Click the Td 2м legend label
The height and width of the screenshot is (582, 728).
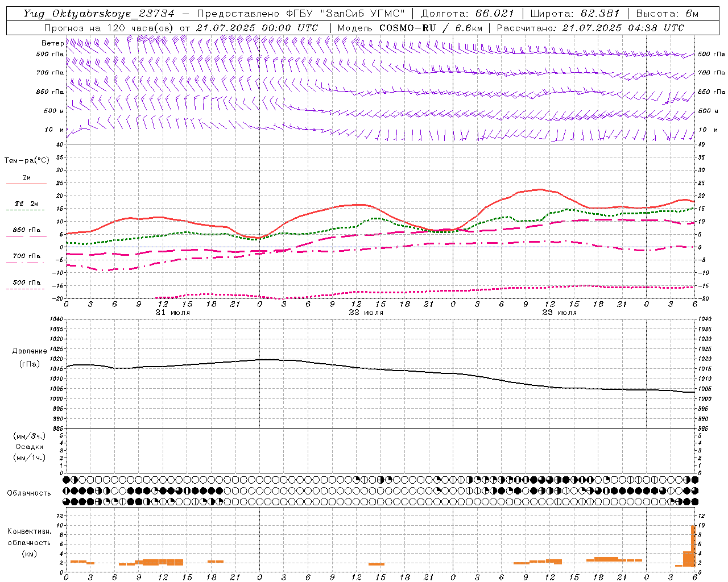[26, 203]
